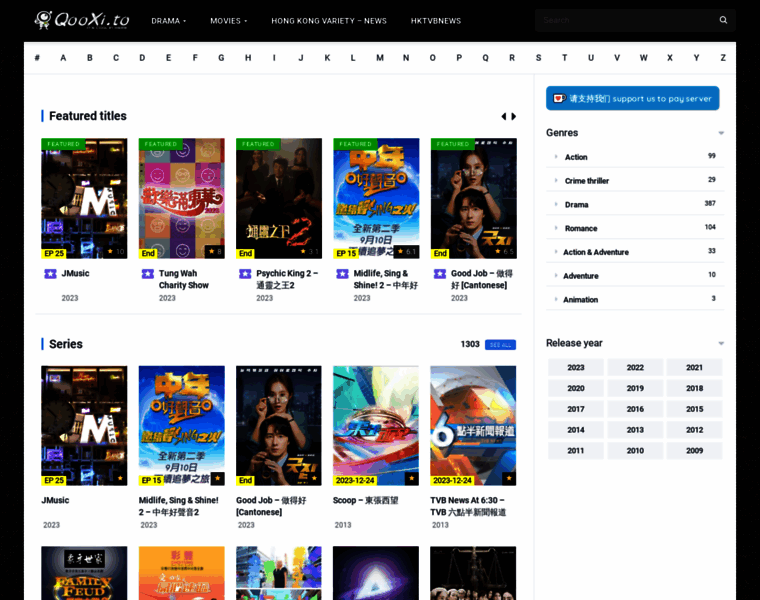The width and height of the screenshot is (760, 600).
Task: Collapse the Release year panel arrow
Action: click(721, 343)
